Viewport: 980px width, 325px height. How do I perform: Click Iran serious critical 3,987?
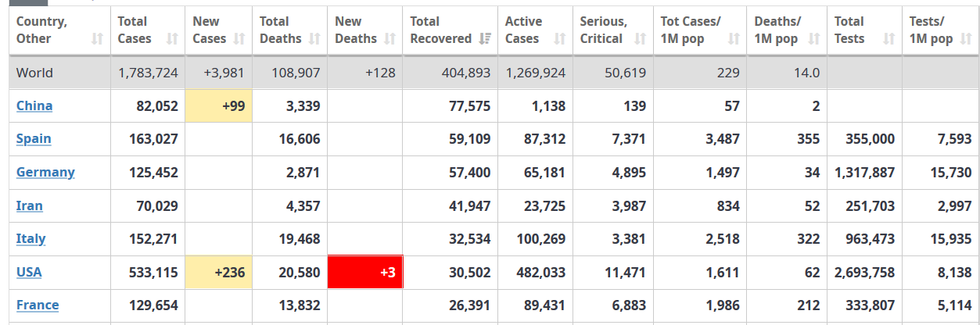click(x=629, y=205)
